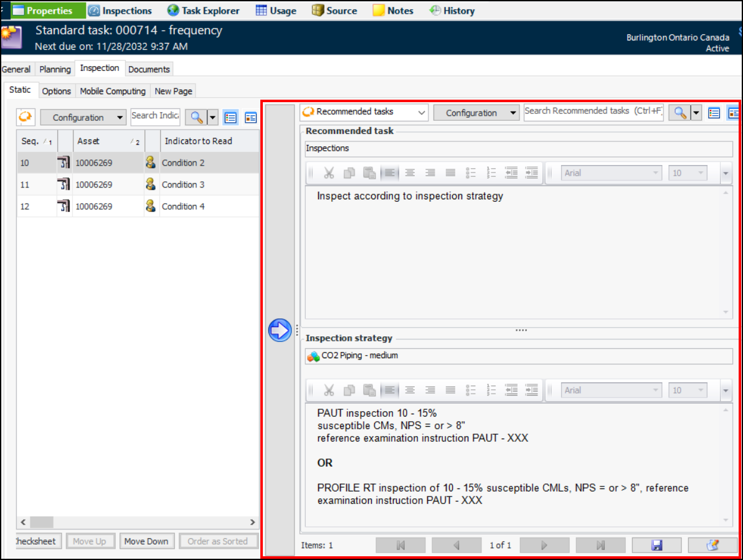Viewport: 743px width, 560px height.
Task: Click the Move Down button
Action: 146,541
